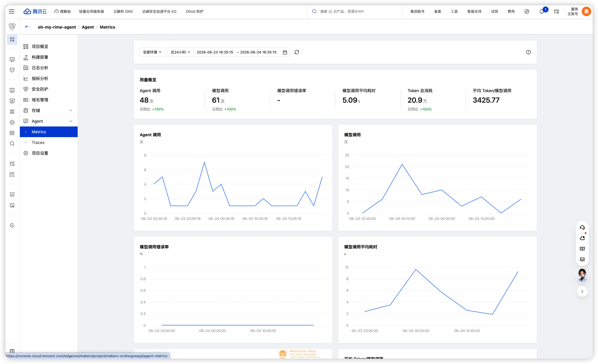Click the 模型调用平均耗时 value 5.09
The width and height of the screenshot is (598, 364).
click(x=350, y=100)
